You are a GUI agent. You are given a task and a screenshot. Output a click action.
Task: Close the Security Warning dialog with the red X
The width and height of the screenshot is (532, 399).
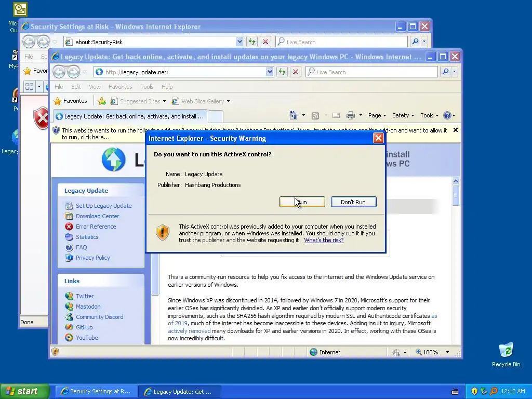click(x=378, y=138)
